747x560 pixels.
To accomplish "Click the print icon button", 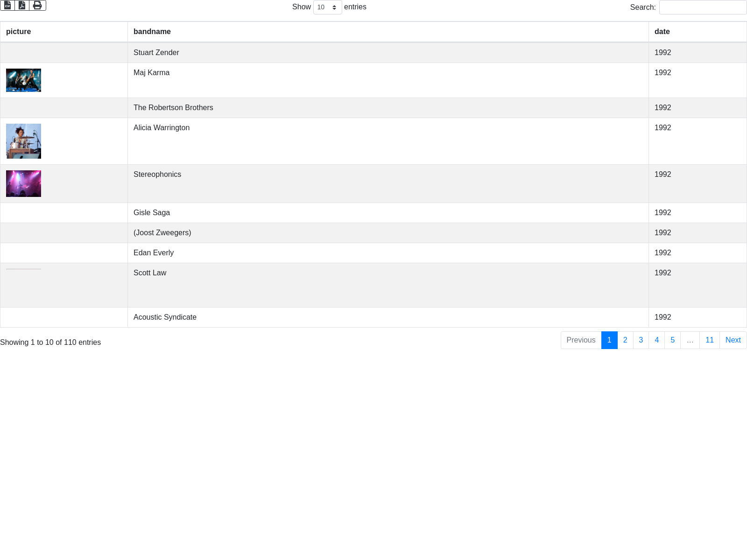I will tap(37, 6).
